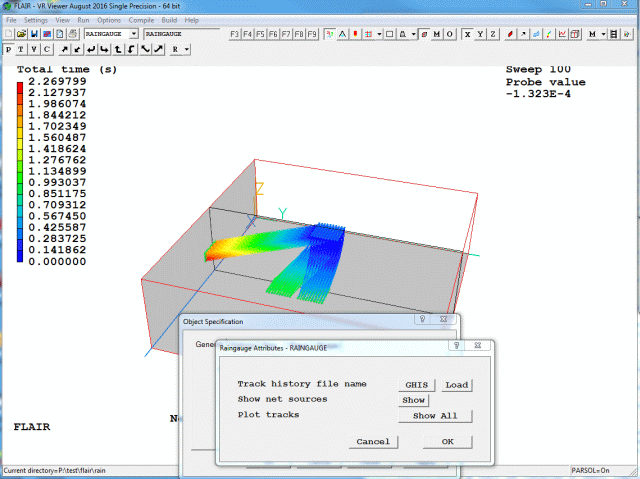640x479 pixels.
Task: Click the line graph plot icon
Action: click(x=561, y=34)
